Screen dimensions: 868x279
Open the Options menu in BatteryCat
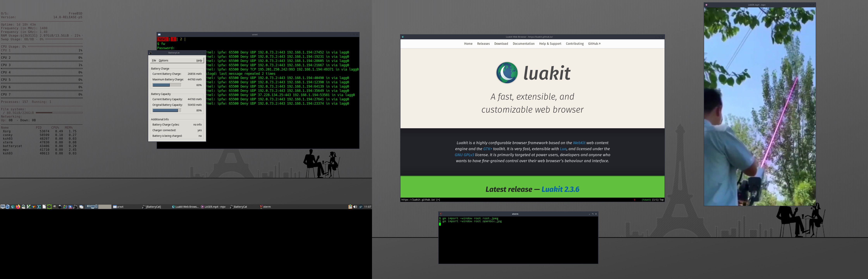click(x=163, y=61)
